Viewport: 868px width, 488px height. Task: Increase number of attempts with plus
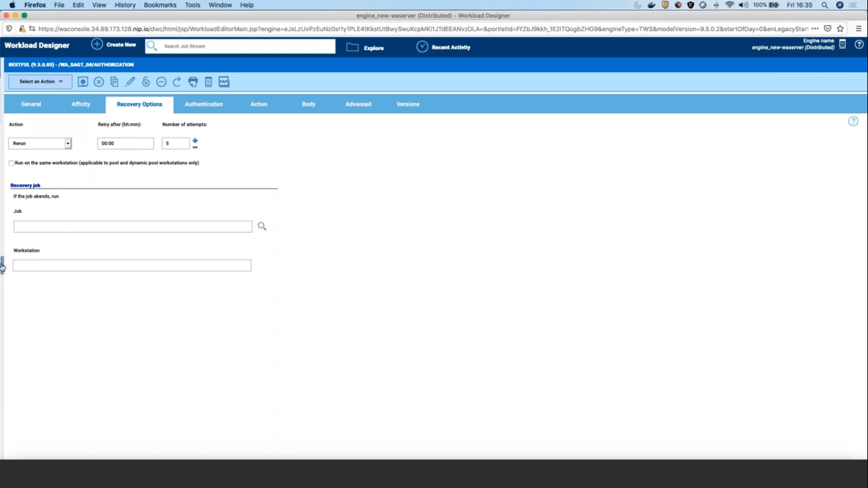tap(195, 140)
